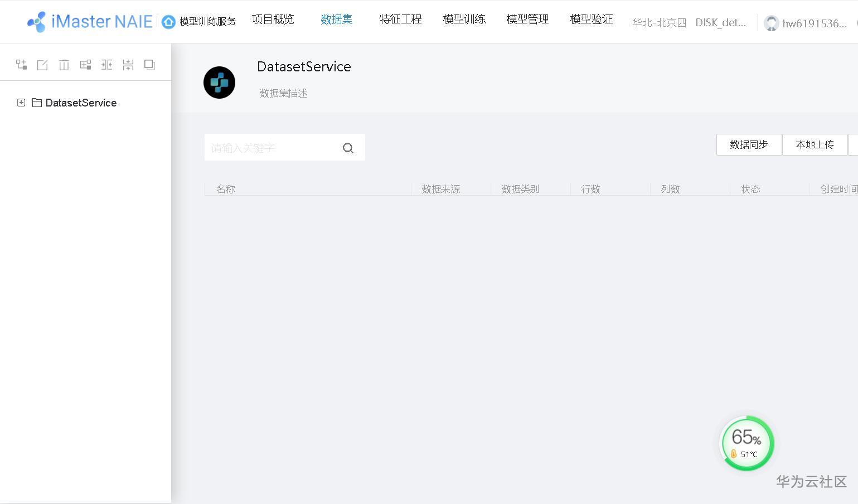Screen dimensions: 858x504
Task: Expand the DatasetService tree node
Action: pos(21,103)
